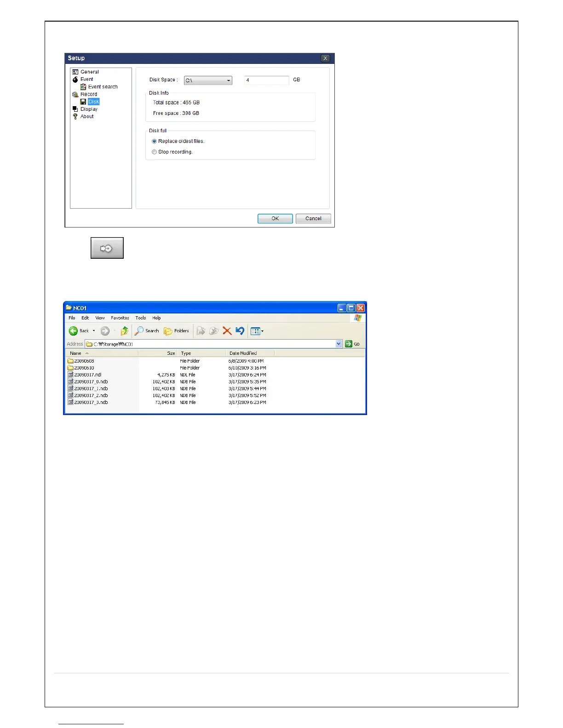Click the Search magnifier toolbar button
The width and height of the screenshot is (563, 728).
(147, 331)
